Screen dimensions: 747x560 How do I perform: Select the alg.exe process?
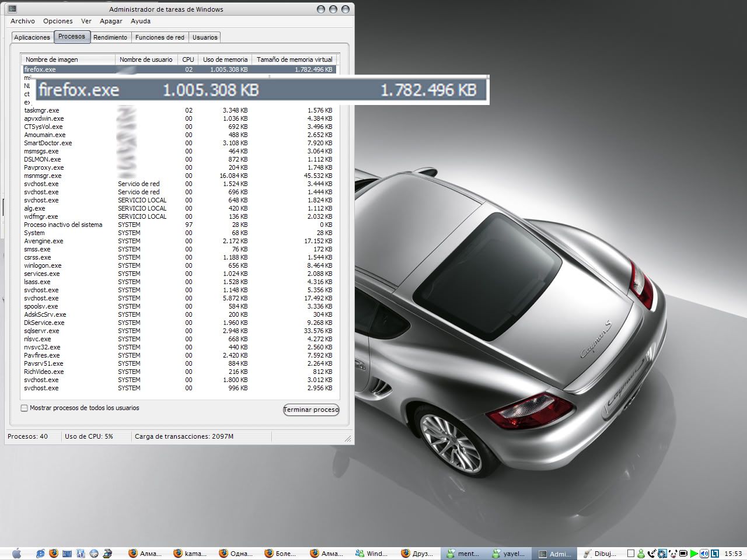click(179, 208)
